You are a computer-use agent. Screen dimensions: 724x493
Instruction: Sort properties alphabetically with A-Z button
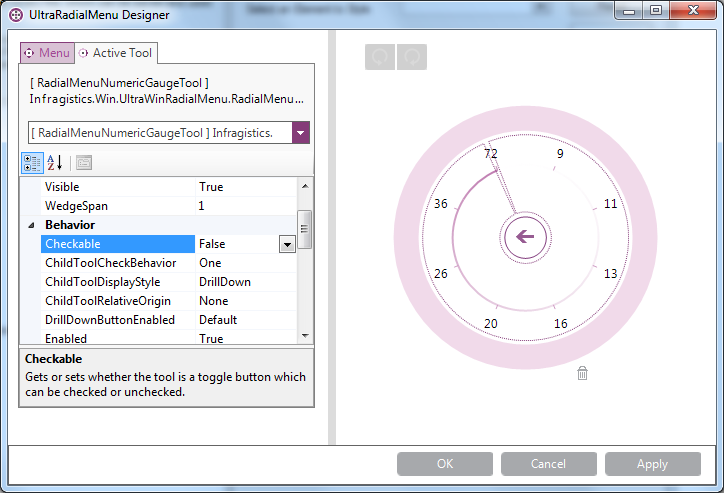tap(55, 162)
